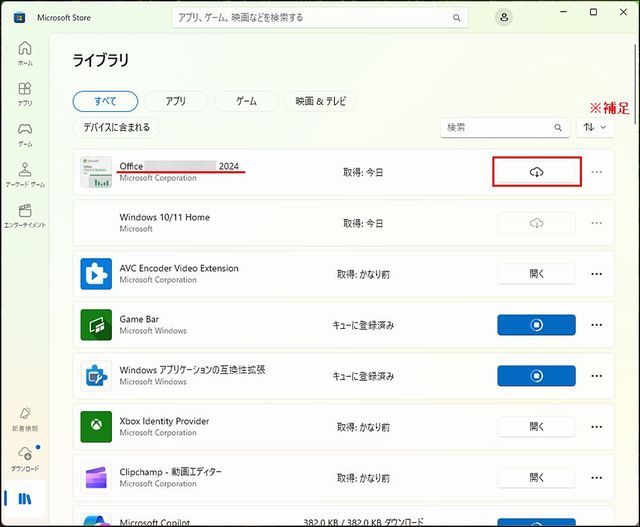
Task: Click Clipchamp - 動画エディター title
Action: [170, 472]
